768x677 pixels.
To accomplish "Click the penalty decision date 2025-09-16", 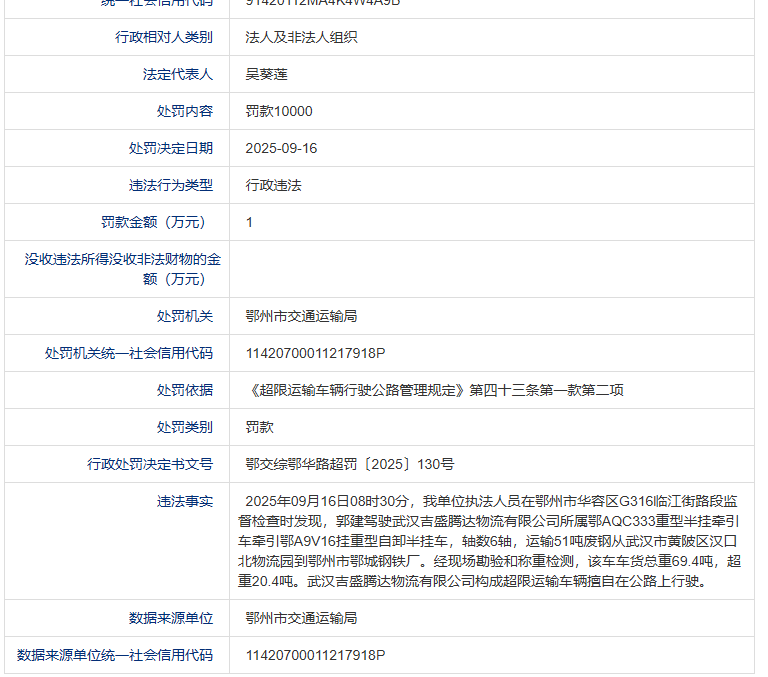I will [281, 148].
